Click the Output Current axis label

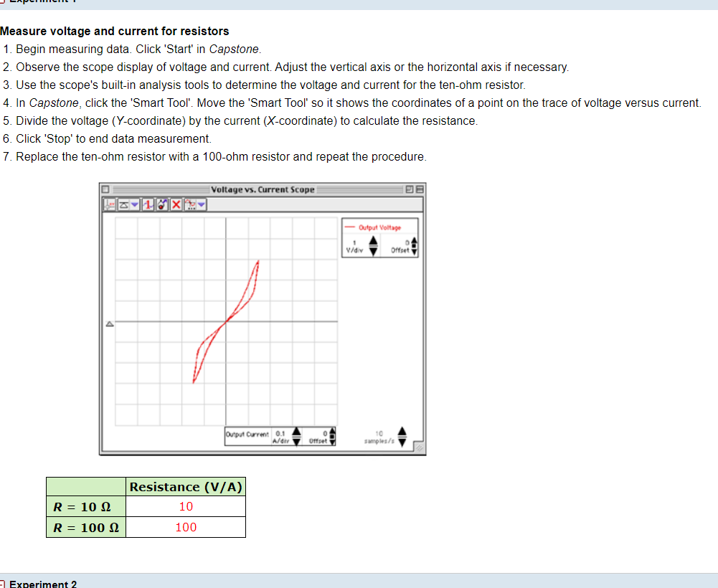click(247, 434)
